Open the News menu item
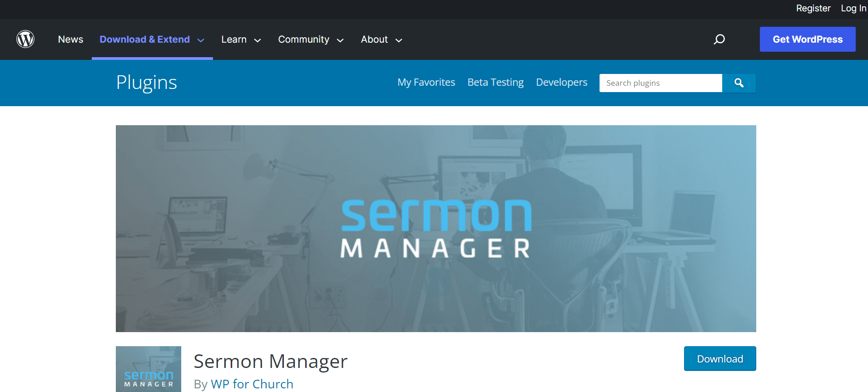 (70, 39)
